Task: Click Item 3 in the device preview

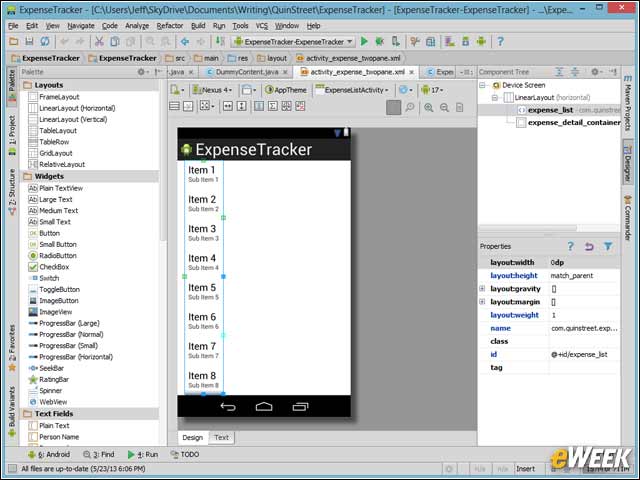Action: click(x=202, y=229)
